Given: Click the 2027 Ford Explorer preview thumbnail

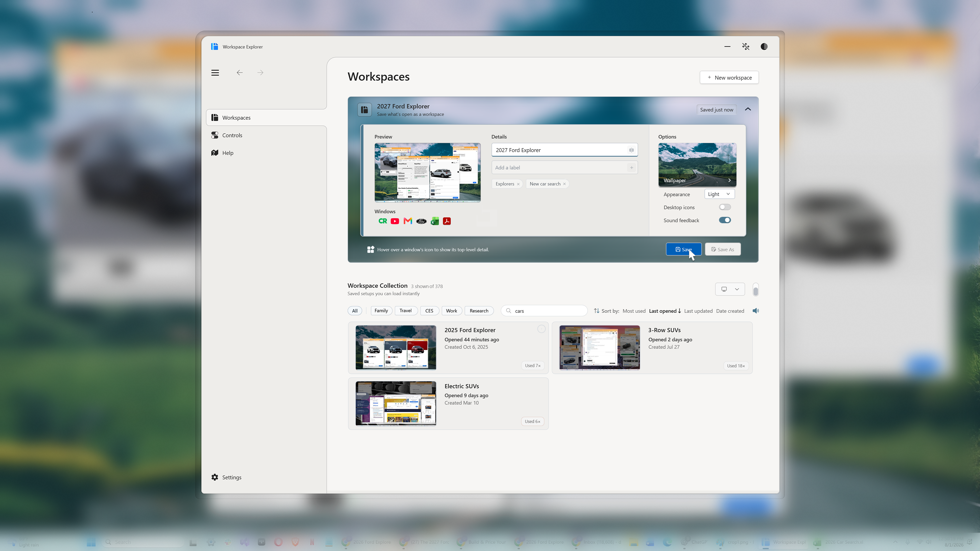Looking at the screenshot, I should pyautogui.click(x=428, y=172).
